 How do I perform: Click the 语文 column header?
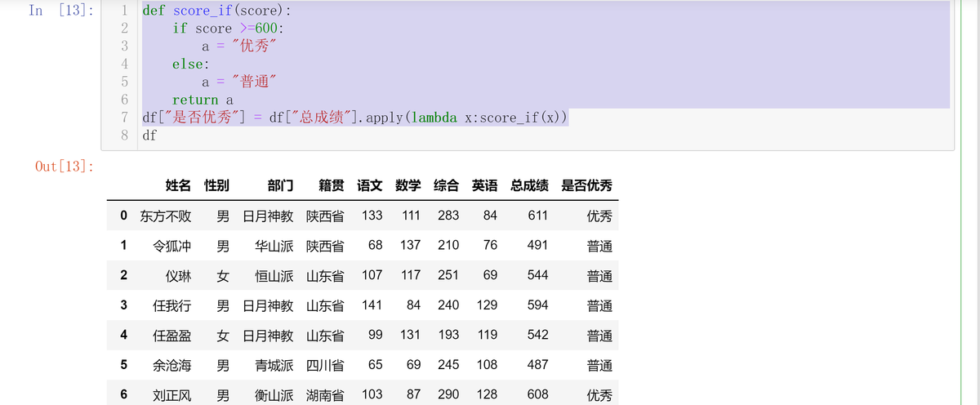click(369, 186)
